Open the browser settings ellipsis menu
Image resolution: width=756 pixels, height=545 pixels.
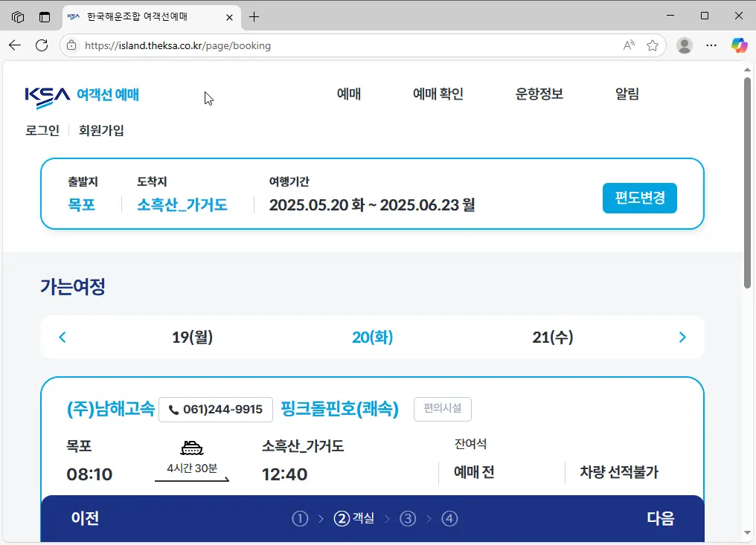pyautogui.click(x=711, y=45)
